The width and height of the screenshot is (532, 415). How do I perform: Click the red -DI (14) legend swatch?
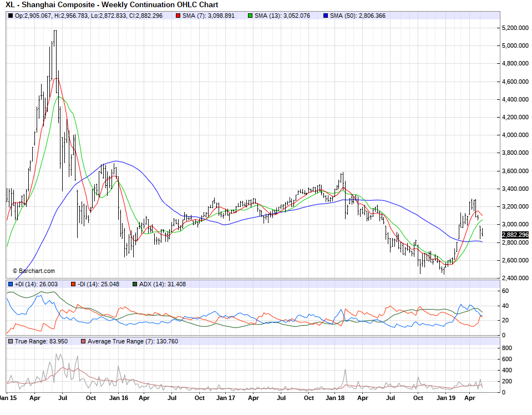click(x=74, y=285)
